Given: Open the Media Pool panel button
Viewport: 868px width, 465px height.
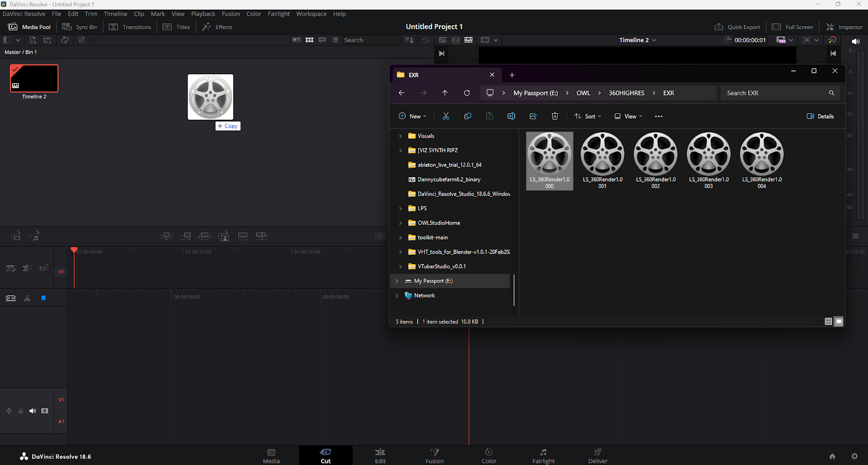Looking at the screenshot, I should 29,27.
